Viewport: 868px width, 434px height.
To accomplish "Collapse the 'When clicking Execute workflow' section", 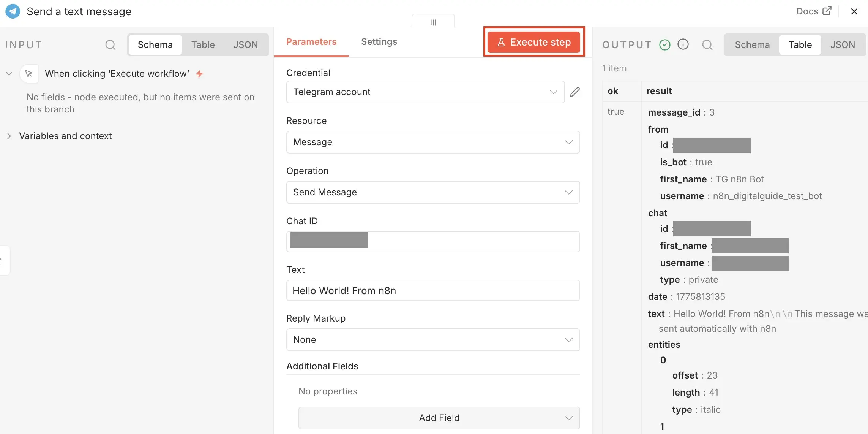I will tap(9, 73).
